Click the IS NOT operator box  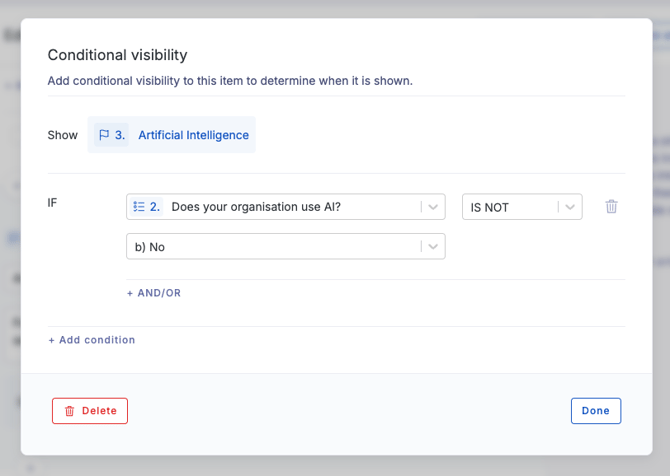click(x=522, y=207)
